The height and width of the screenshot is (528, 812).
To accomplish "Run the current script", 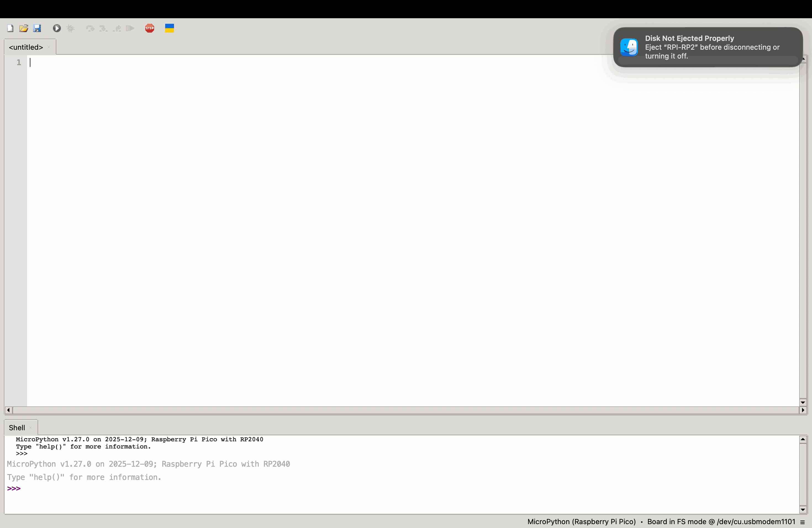I will coord(57,28).
